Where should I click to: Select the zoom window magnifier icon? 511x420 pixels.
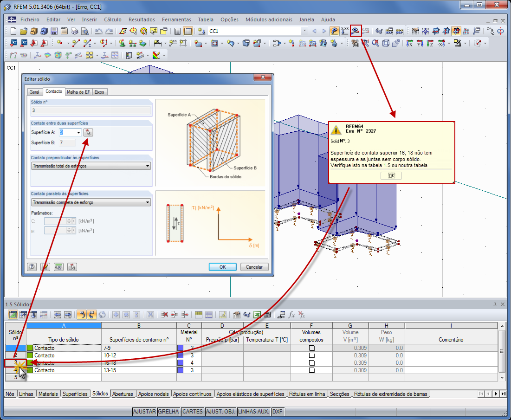(x=366, y=43)
